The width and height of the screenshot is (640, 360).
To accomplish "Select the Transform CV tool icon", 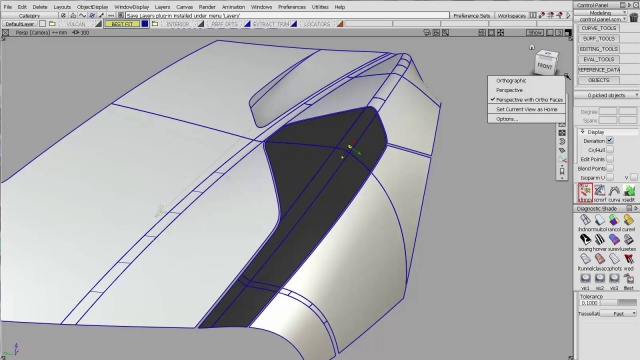I will (x=585, y=191).
